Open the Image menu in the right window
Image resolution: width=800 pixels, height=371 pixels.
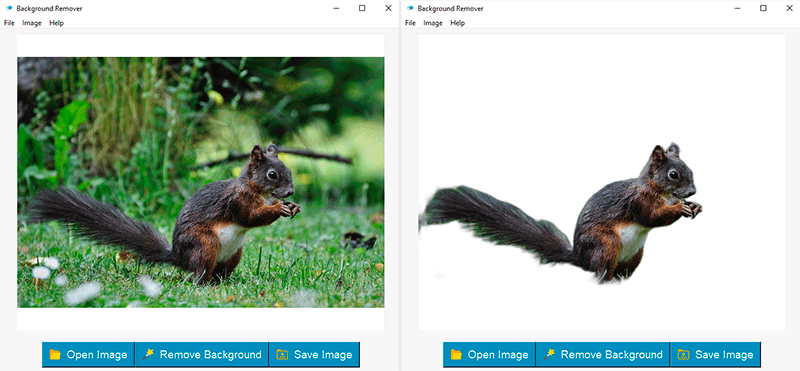click(x=433, y=23)
